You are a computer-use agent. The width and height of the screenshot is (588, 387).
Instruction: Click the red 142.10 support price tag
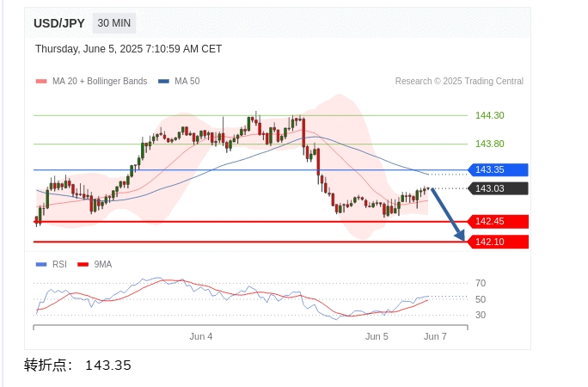(x=498, y=242)
